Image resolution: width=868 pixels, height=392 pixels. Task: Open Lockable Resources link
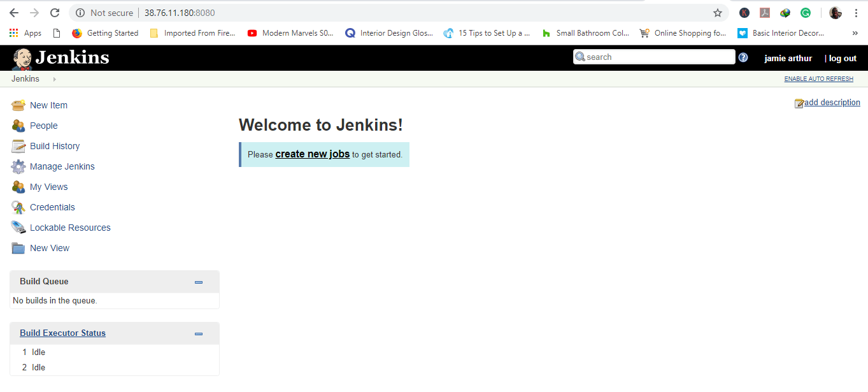[70, 228]
